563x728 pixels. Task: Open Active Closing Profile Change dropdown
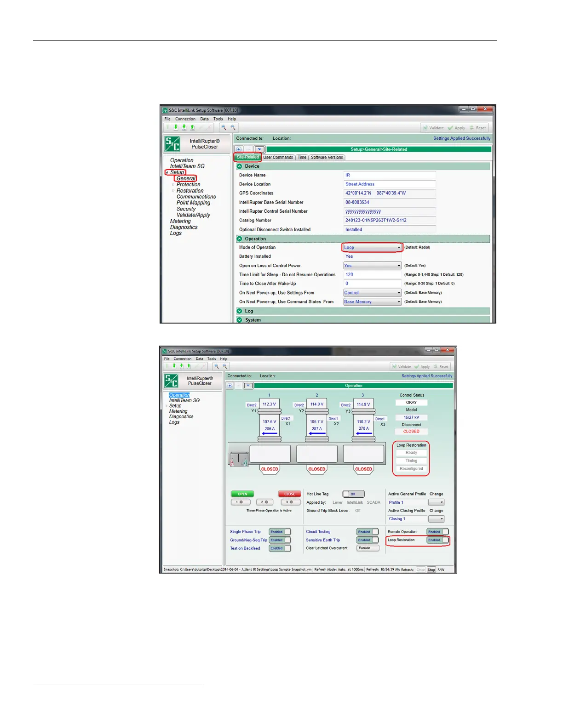click(x=437, y=519)
